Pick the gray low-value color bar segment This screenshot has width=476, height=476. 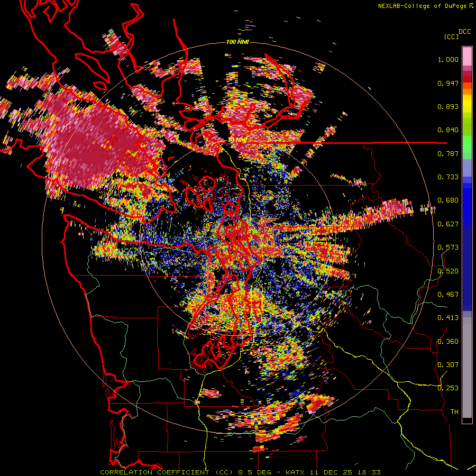click(467, 368)
